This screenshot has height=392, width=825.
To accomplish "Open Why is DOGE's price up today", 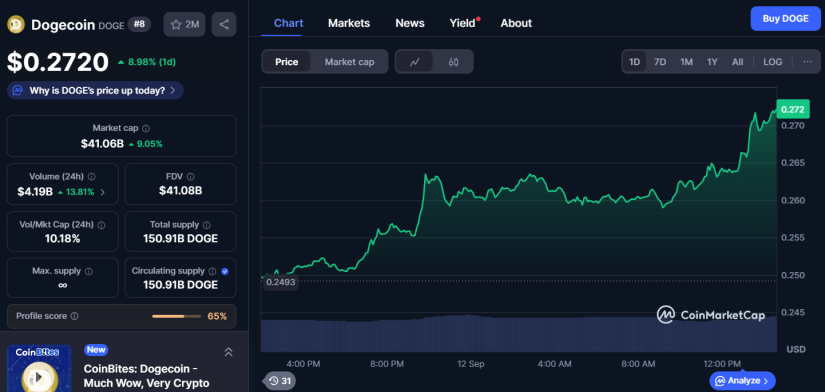I will (x=95, y=91).
